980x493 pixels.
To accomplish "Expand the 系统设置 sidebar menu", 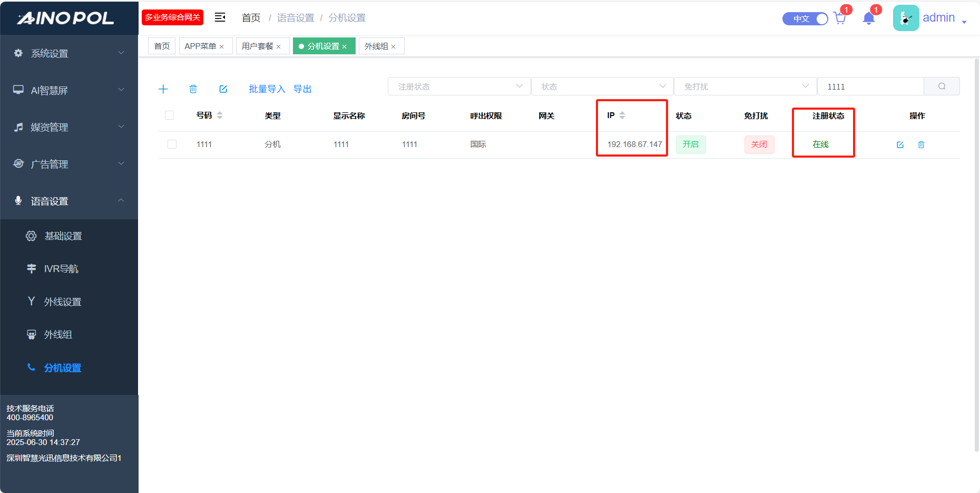I will tap(69, 53).
